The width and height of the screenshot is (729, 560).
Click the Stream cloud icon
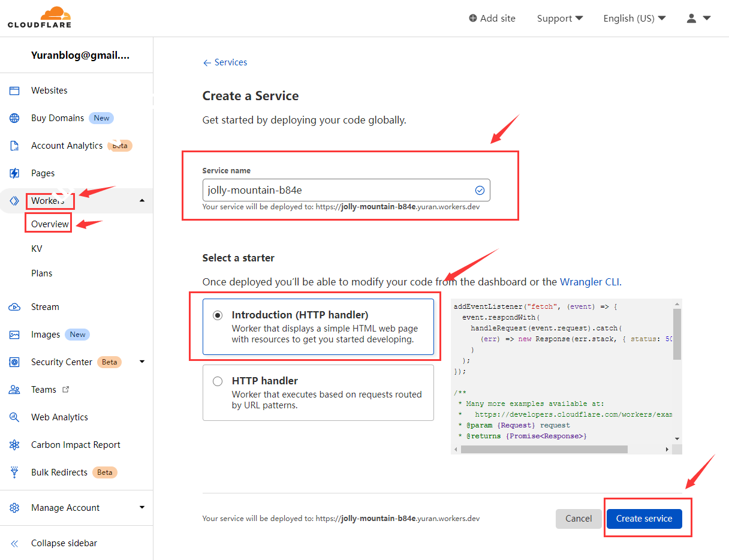(x=14, y=307)
